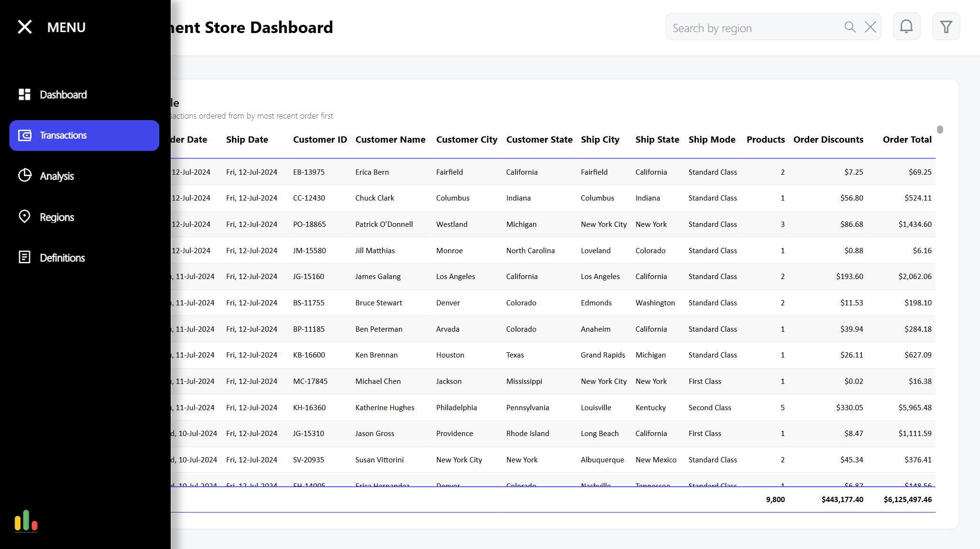Click the Store Dashboard page title
Screen dimensions: 980x549
coord(252,28)
